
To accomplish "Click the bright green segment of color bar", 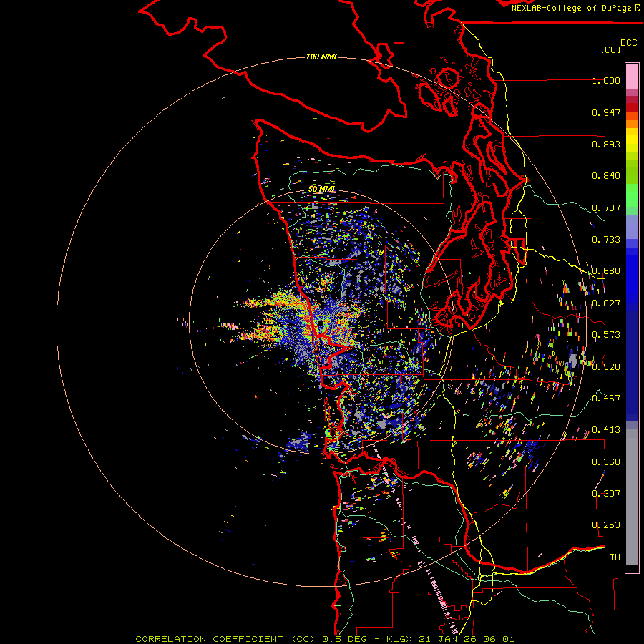I will tap(632, 195).
